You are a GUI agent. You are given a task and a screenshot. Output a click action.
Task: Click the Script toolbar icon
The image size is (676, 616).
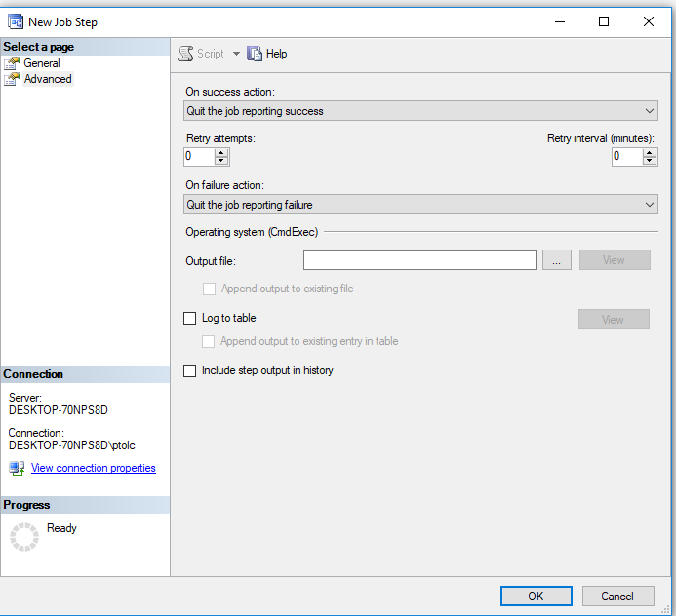pyautogui.click(x=185, y=55)
